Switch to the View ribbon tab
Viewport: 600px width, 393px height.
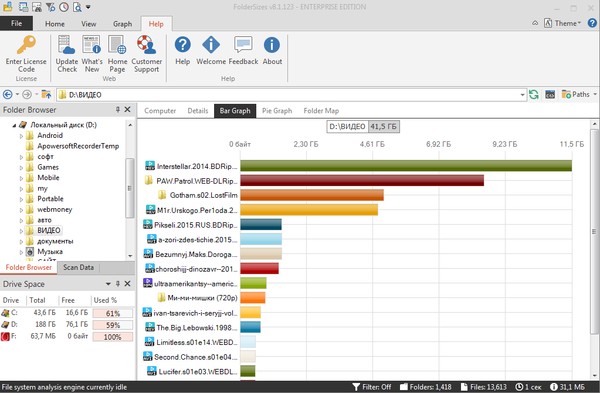[88, 24]
